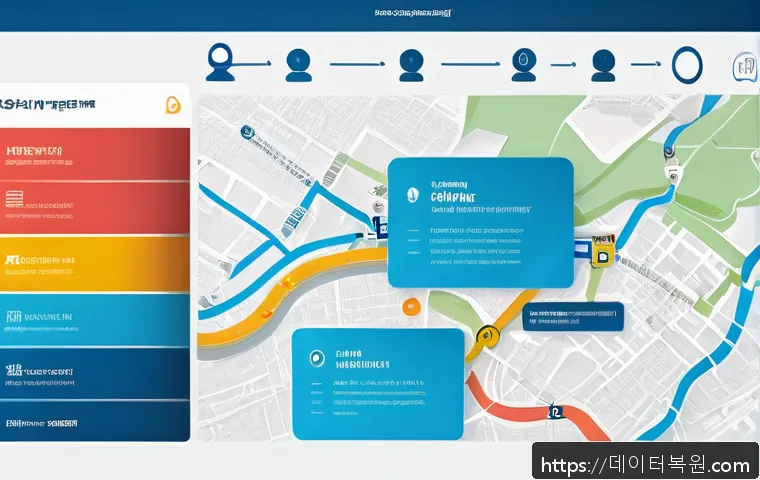Screen dimensions: 760x480
Task: Select the second person step icon
Action: [x=298, y=63]
